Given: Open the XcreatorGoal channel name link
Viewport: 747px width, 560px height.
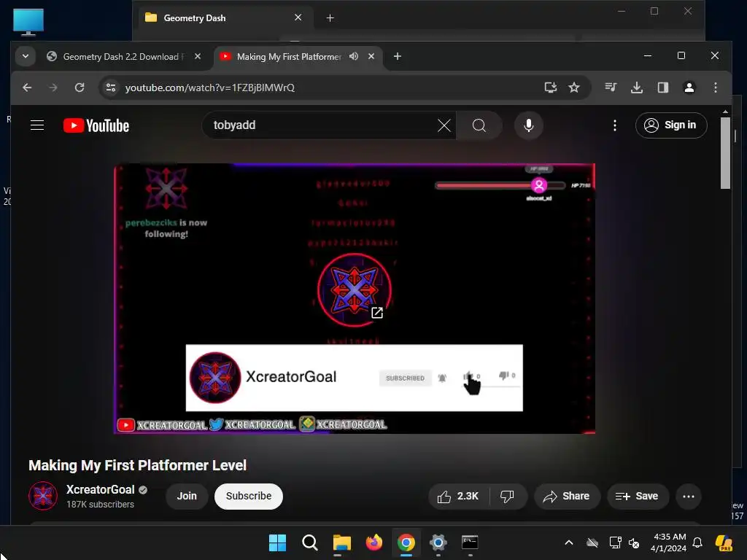Looking at the screenshot, I should click(101, 489).
